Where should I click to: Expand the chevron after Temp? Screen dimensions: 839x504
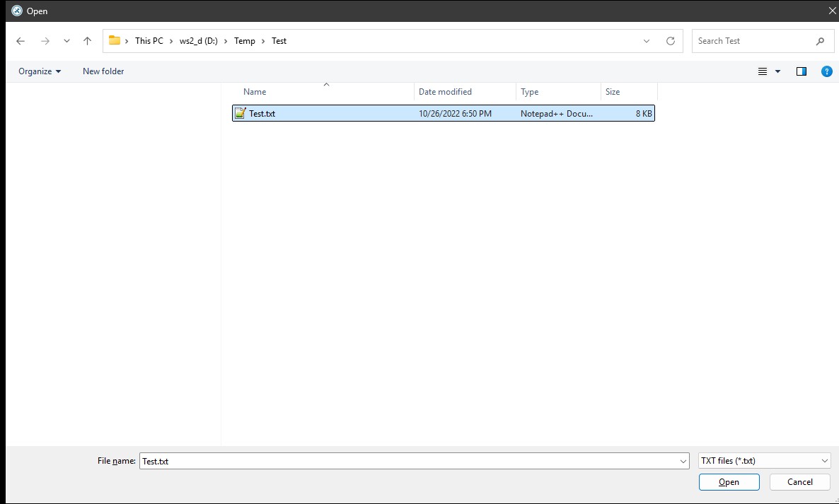[x=263, y=41]
